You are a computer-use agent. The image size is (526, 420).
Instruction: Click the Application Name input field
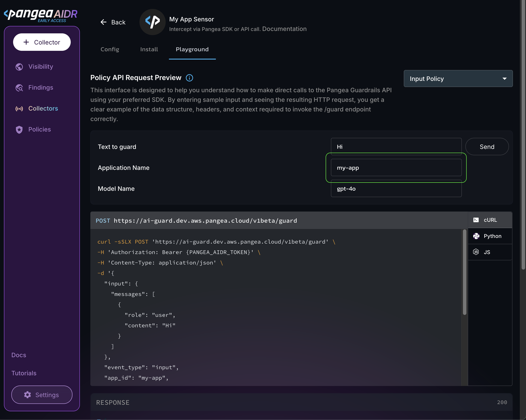396,168
